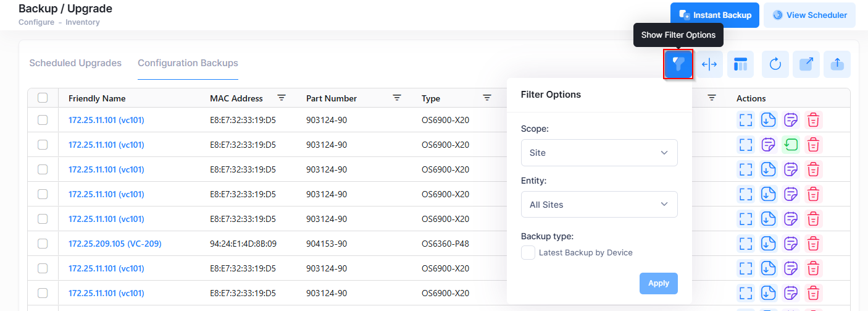Viewport: 868px width, 311px height.
Task: Click MAC Address column filter icon
Action: pos(282,98)
